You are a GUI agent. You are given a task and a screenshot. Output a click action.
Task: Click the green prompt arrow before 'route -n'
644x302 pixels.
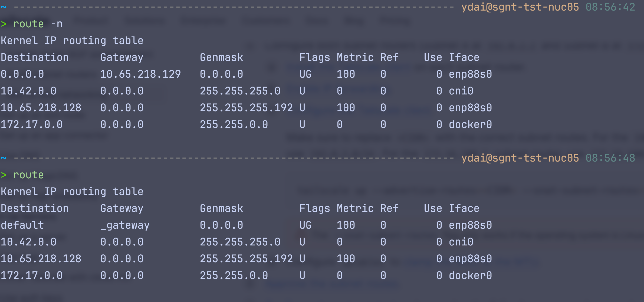(x=4, y=24)
